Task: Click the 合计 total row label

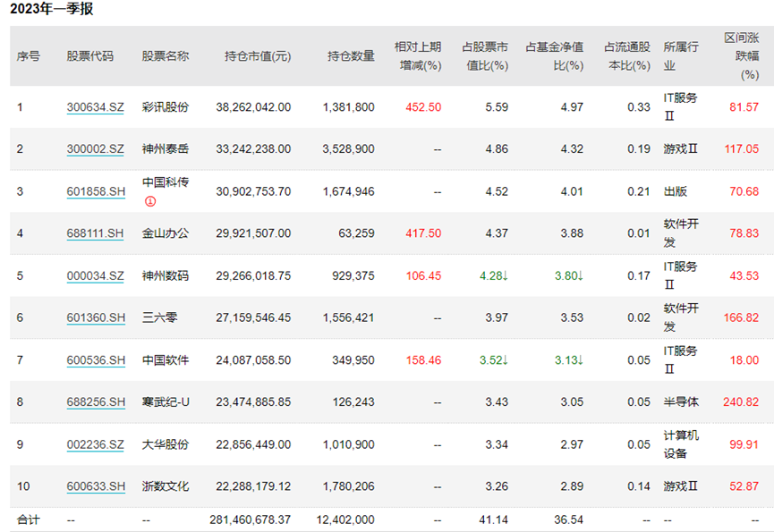Action: coord(28,519)
